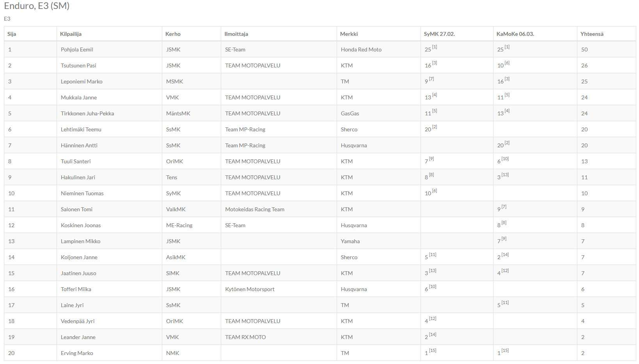The height and width of the screenshot is (364, 639).
Task: Click competitor name Pohjola Eemil
Action: [x=77, y=49]
